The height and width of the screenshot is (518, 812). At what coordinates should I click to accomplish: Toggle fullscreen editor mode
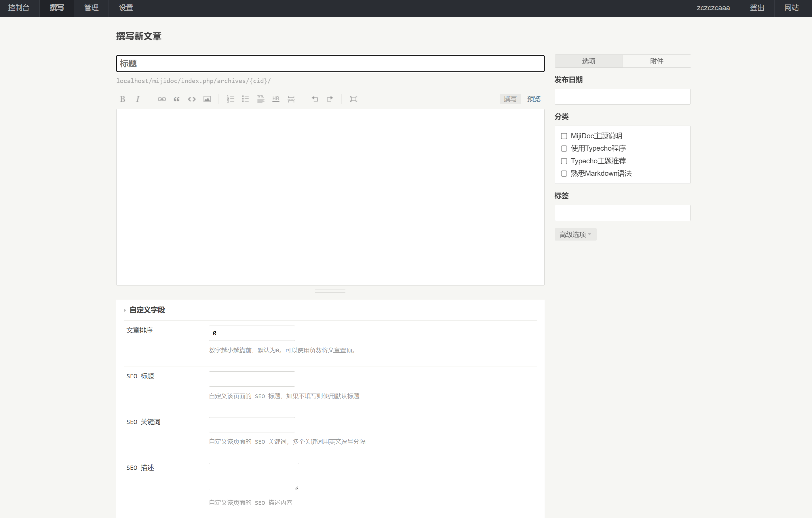click(353, 99)
